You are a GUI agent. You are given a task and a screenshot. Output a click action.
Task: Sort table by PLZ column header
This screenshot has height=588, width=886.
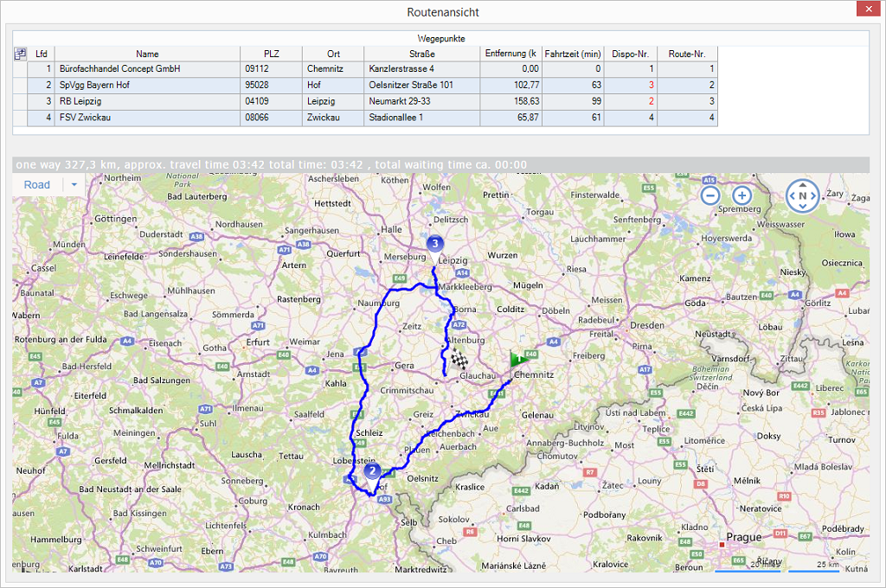tap(272, 54)
